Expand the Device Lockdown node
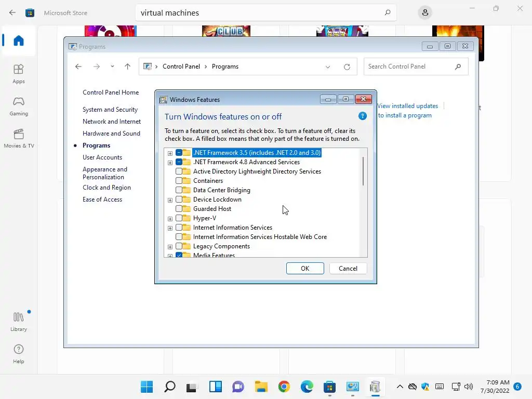Viewport: 532px width, 399px height. tap(170, 200)
